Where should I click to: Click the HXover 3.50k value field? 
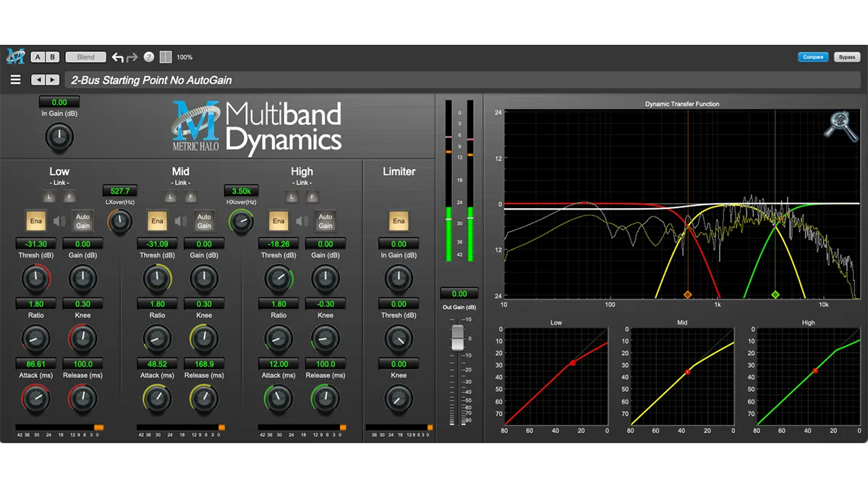[x=241, y=191]
